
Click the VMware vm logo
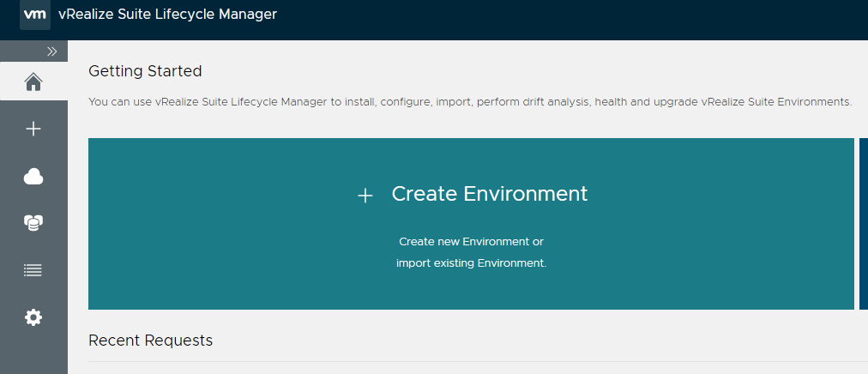tap(34, 15)
